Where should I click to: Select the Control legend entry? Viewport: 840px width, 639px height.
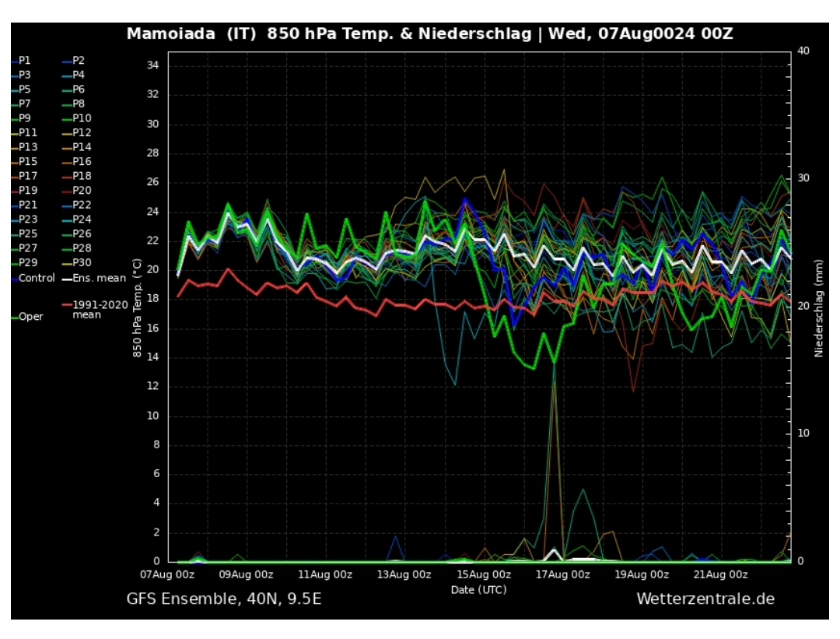pyautogui.click(x=36, y=278)
